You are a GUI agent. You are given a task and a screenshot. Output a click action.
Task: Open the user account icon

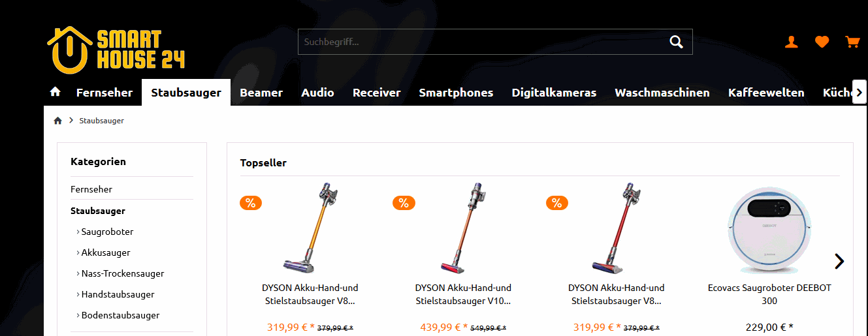point(792,42)
